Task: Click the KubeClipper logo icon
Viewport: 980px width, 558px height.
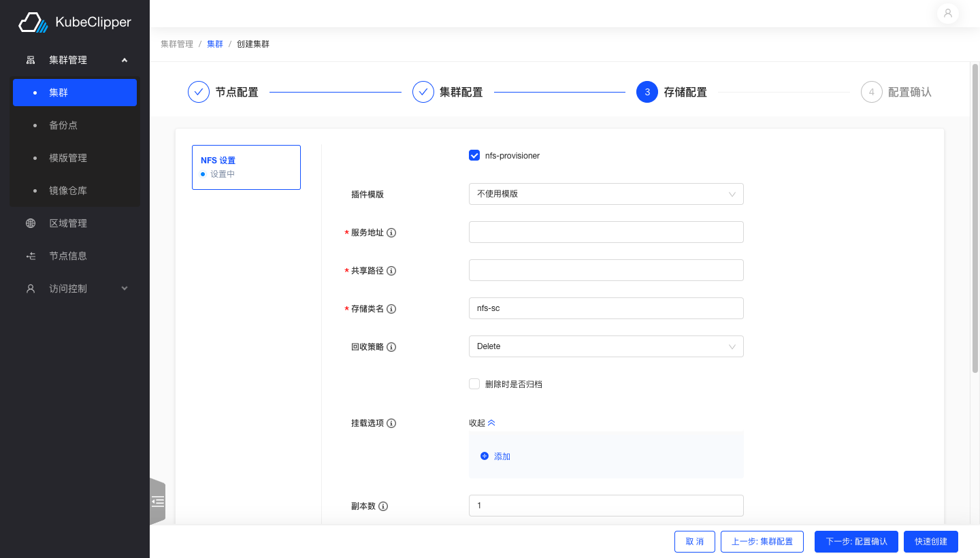Action: (x=33, y=22)
